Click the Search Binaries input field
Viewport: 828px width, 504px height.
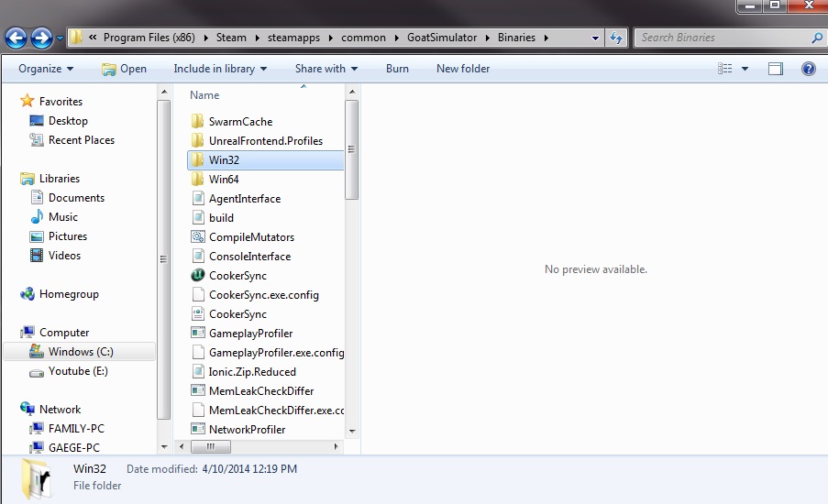coord(723,38)
